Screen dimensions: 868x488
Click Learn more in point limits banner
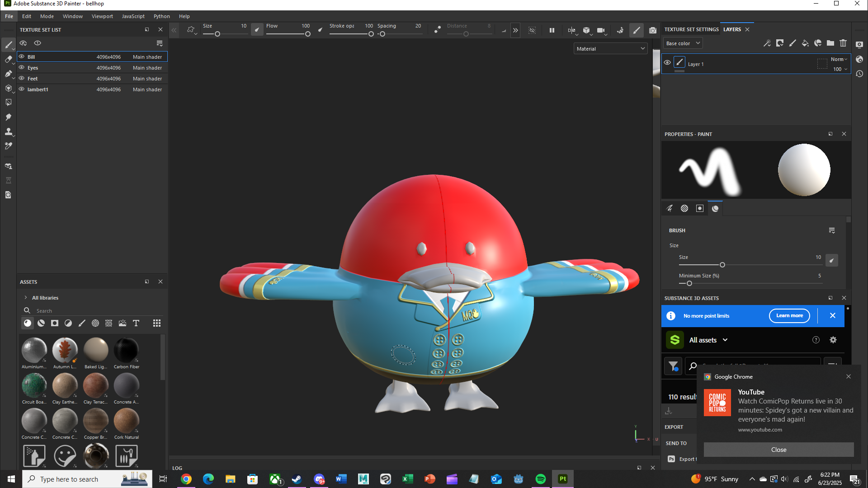[789, 316]
